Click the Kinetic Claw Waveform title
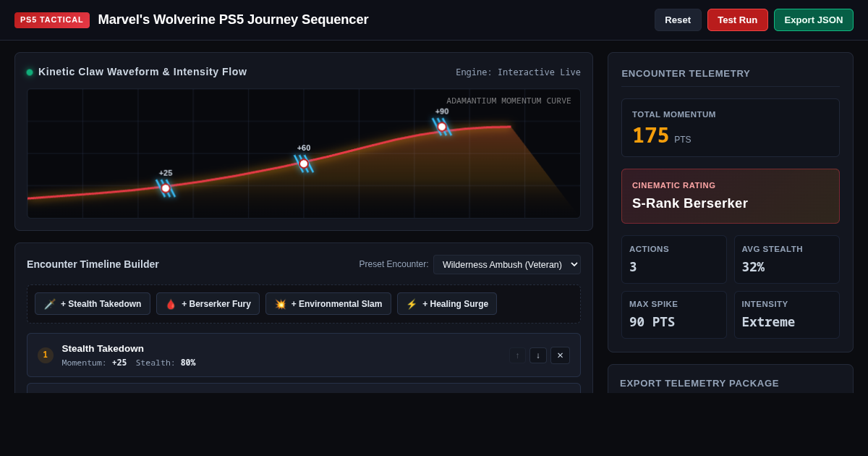 [x=142, y=72]
